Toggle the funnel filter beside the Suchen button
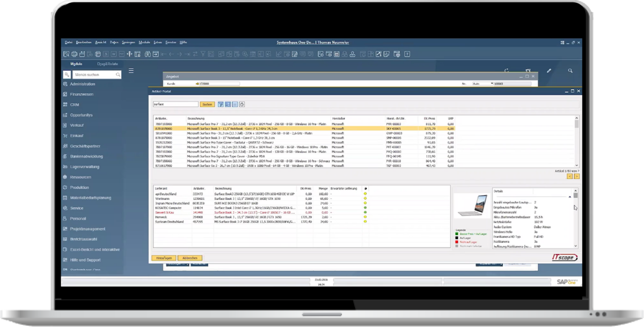Image resolution: width=644 pixels, height=327 pixels. point(221,104)
